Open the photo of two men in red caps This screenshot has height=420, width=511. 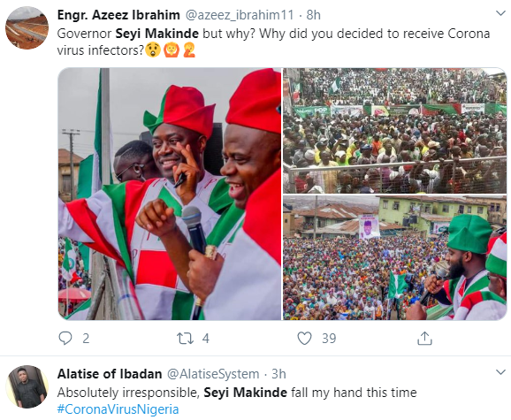coord(170,194)
